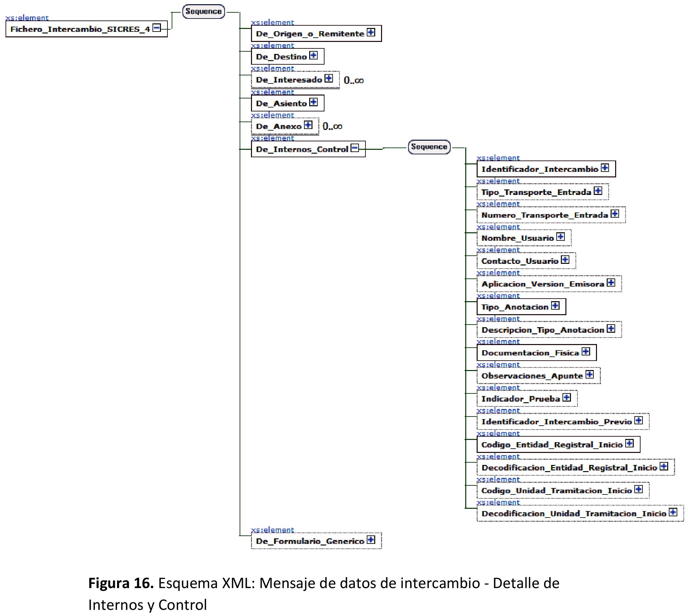Select the Decodificacion_Unidad_Tramitacion_Inicio label

574,514
